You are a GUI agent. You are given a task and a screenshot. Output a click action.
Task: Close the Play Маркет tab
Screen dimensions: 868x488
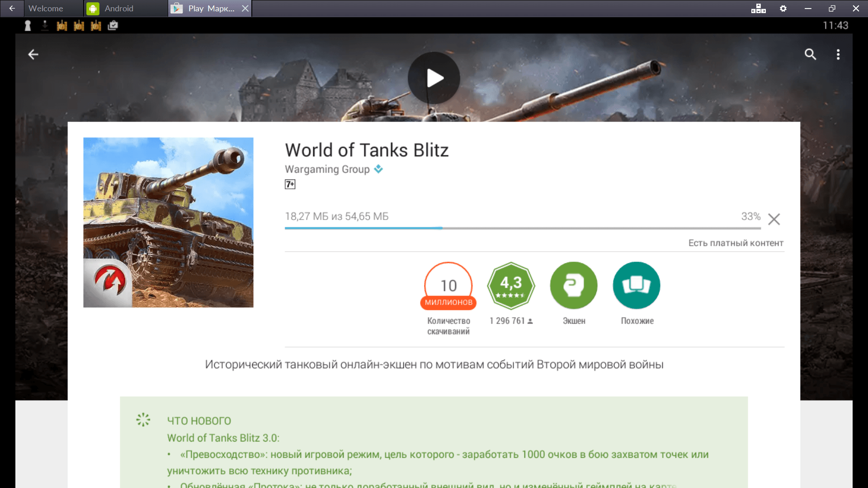[245, 9]
